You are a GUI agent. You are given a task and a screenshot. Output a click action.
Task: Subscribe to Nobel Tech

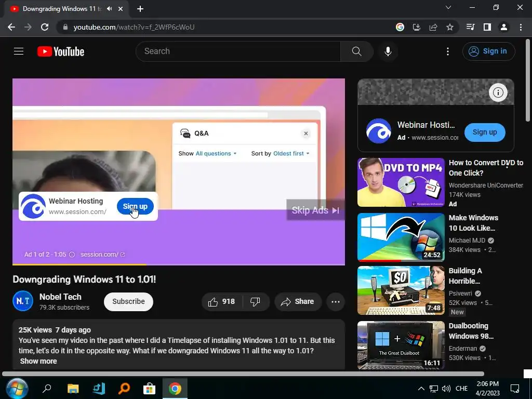[x=129, y=302]
